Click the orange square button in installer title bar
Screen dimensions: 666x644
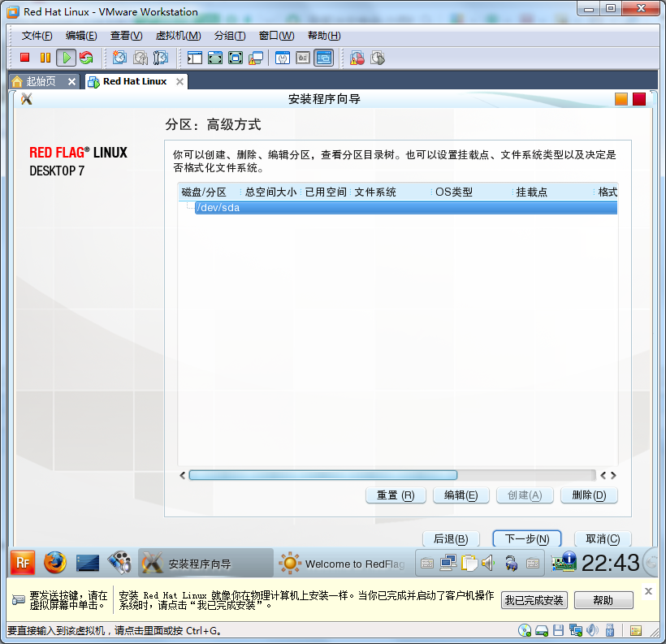point(621,99)
